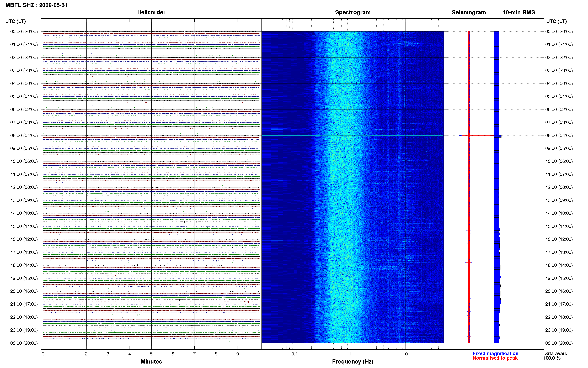Image resolution: width=588 pixels, height=368 pixels.
Task: Click the 10 Hz frequency tick label
Action: coord(405,354)
